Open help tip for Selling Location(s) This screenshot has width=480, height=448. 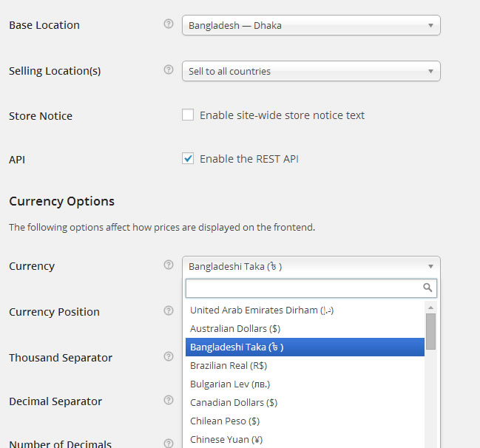(x=169, y=69)
